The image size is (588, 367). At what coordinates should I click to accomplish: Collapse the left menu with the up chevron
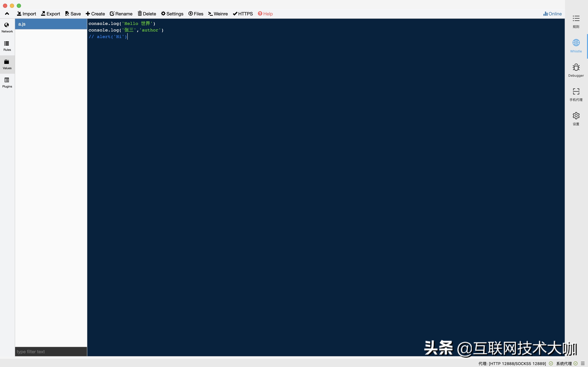tap(7, 14)
